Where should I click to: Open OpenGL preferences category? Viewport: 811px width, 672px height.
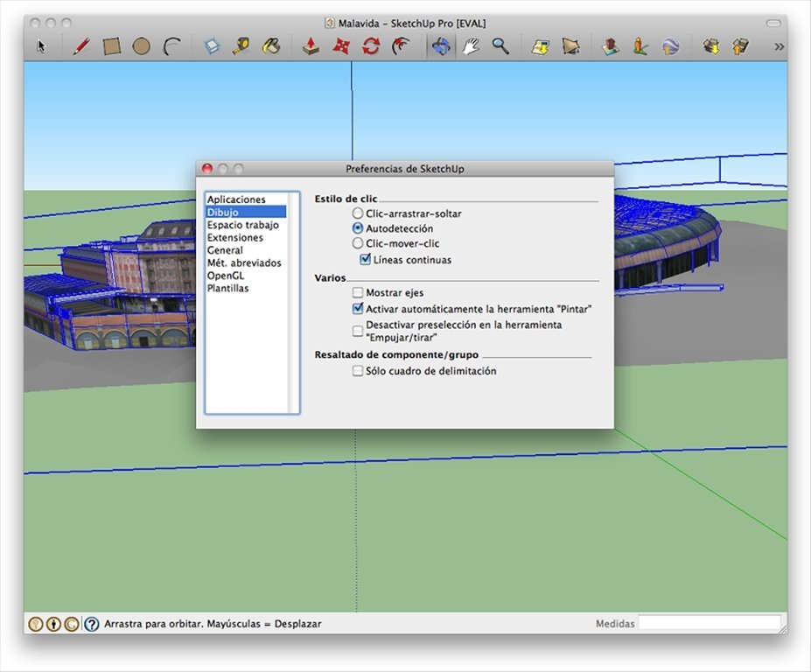tap(246, 276)
